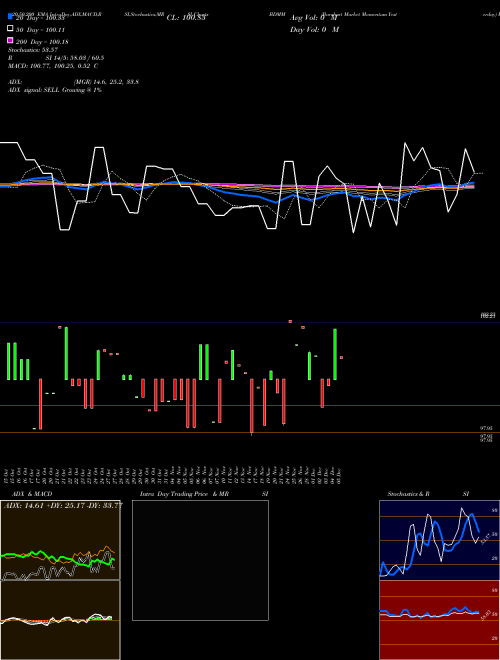Click the red RSI chart panel
The image size is (500, 660).
[439, 620]
